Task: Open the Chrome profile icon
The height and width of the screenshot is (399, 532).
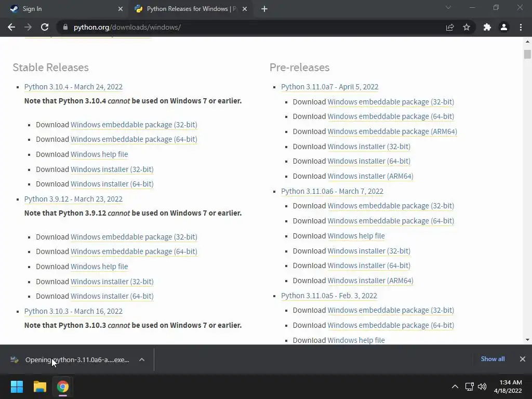Action: click(x=504, y=27)
